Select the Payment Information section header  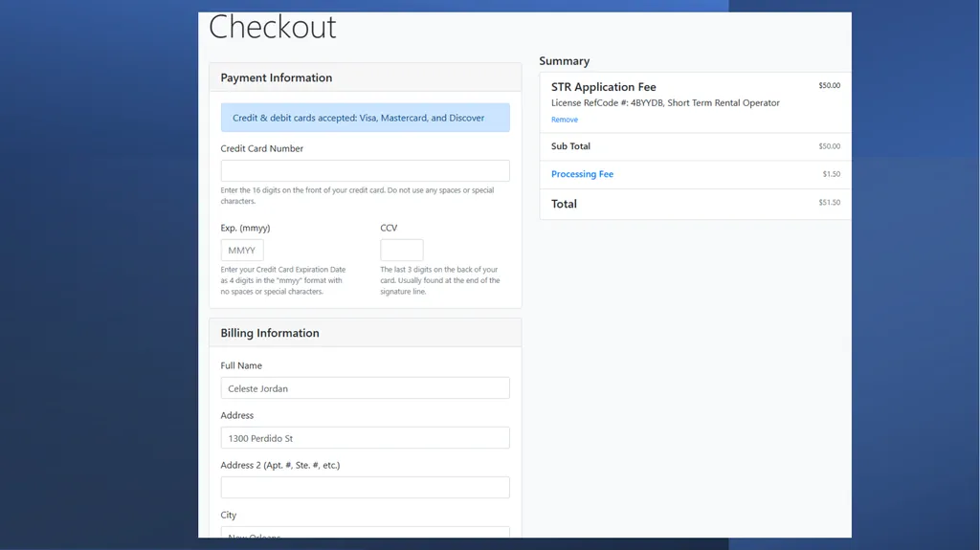tap(365, 77)
